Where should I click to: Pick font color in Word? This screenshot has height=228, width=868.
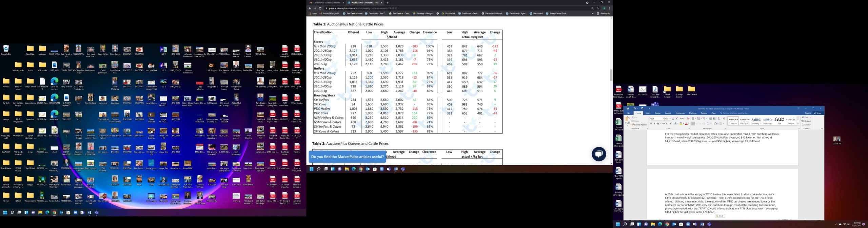click(x=686, y=124)
